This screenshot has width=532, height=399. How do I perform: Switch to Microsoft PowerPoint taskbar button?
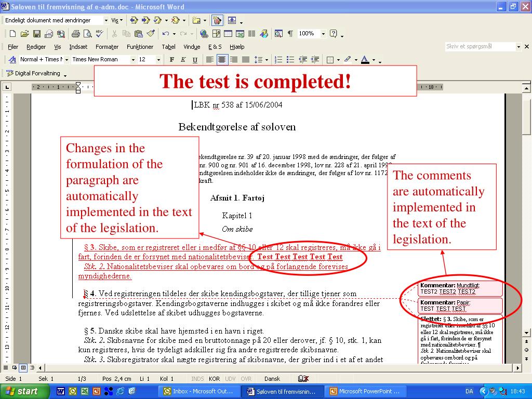pos(366,391)
